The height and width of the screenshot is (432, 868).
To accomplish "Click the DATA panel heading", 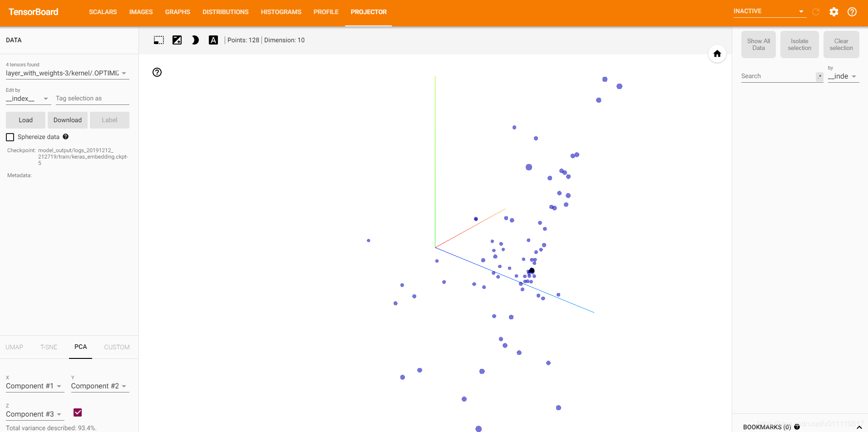I will tap(14, 40).
